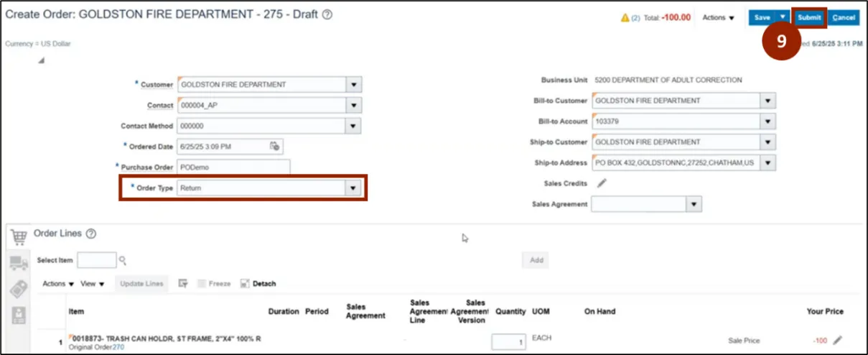Expand the Ship-to Address dropdown

tap(768, 163)
